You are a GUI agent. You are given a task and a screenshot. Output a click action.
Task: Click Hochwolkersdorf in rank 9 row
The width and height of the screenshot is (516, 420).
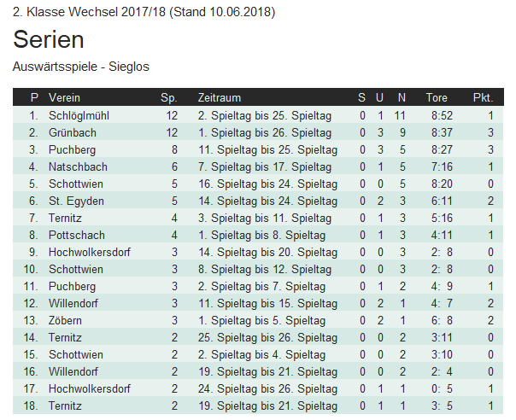tap(90, 252)
